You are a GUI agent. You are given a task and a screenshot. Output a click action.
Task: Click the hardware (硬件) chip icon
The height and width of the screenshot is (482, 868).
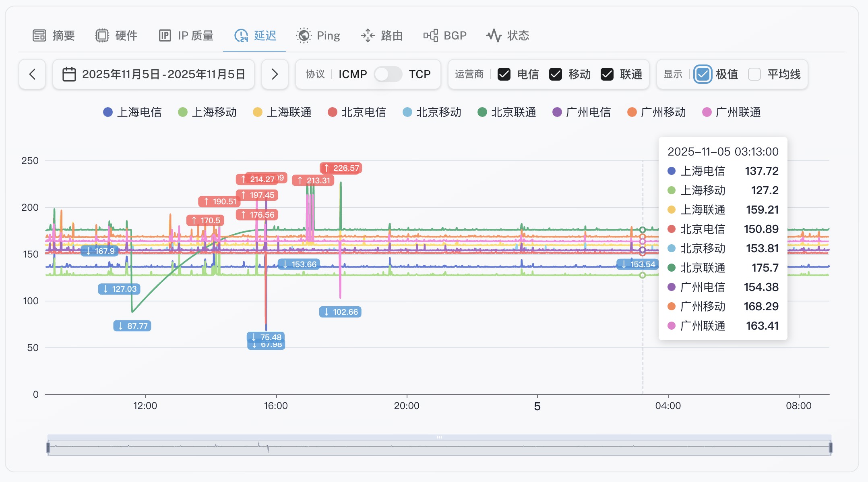tap(102, 35)
